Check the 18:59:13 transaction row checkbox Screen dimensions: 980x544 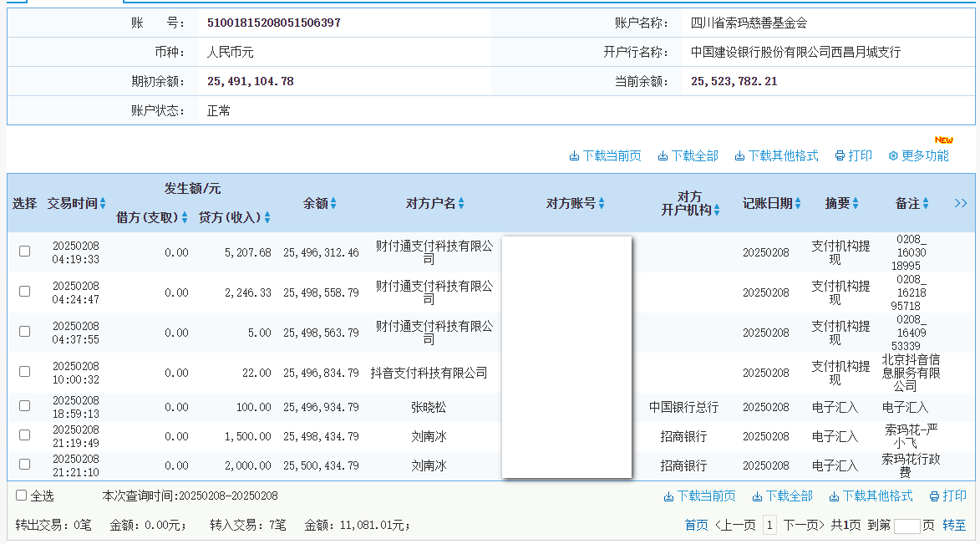point(24,405)
